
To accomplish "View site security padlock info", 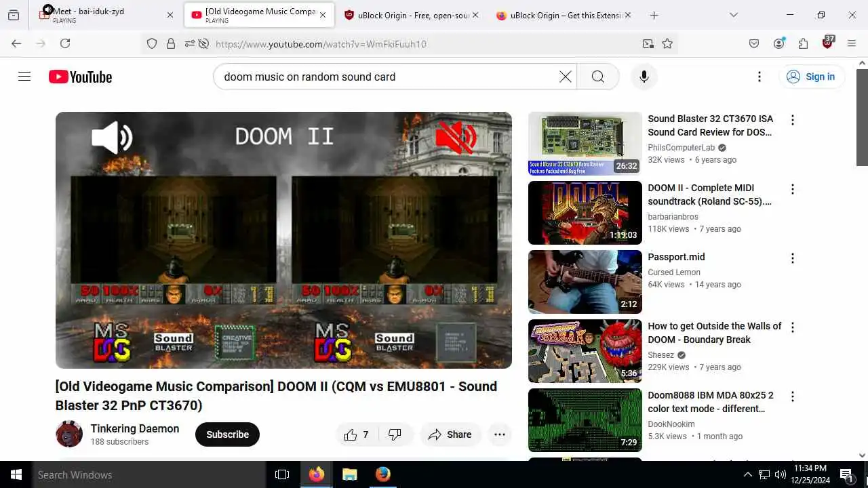I will point(171,43).
